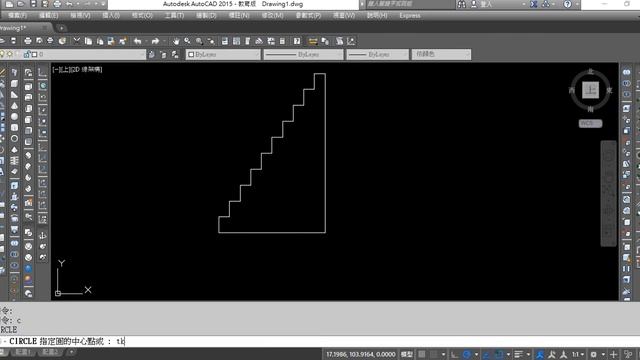
Task: Open the 格式(O) menu
Action: click(x=142, y=16)
